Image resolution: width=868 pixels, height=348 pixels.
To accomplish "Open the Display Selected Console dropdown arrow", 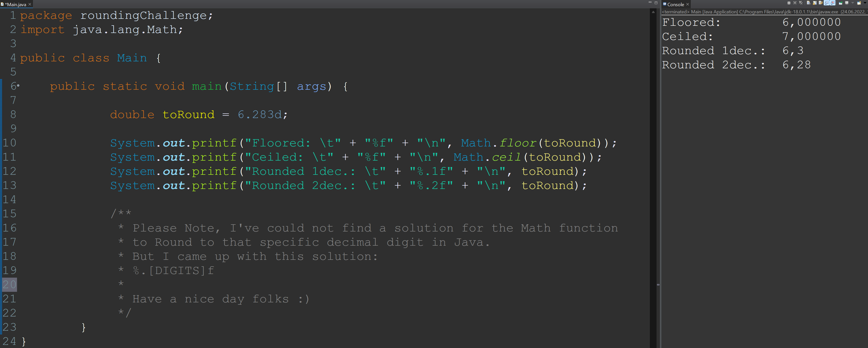I will coord(853,3).
